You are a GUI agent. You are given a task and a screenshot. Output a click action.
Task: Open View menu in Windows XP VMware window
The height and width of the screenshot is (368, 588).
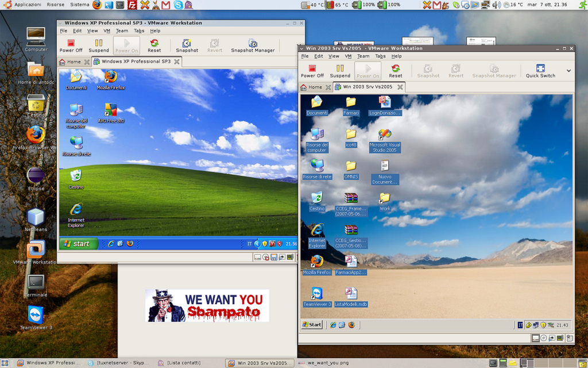tap(92, 31)
